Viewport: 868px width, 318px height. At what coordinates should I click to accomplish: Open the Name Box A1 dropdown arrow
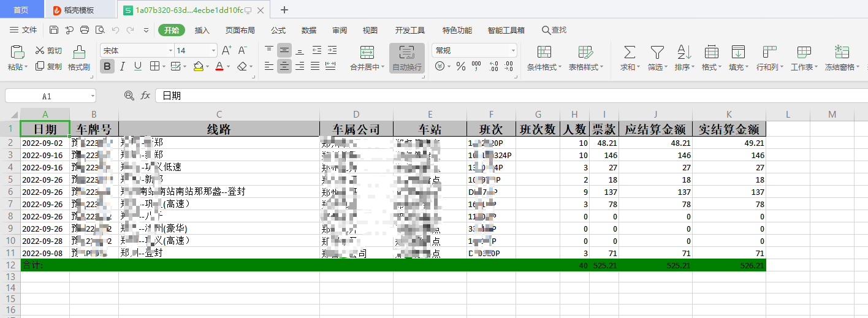click(x=92, y=96)
